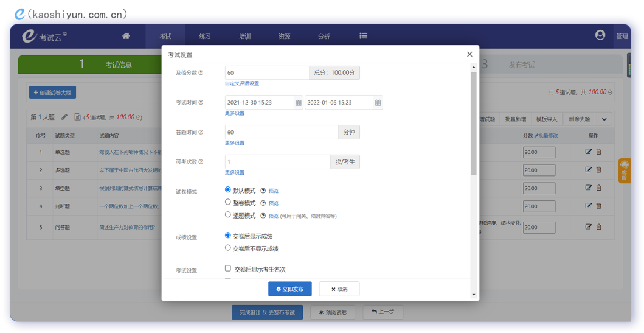
Task: Open the list menu icon in navbar
Action: (363, 36)
